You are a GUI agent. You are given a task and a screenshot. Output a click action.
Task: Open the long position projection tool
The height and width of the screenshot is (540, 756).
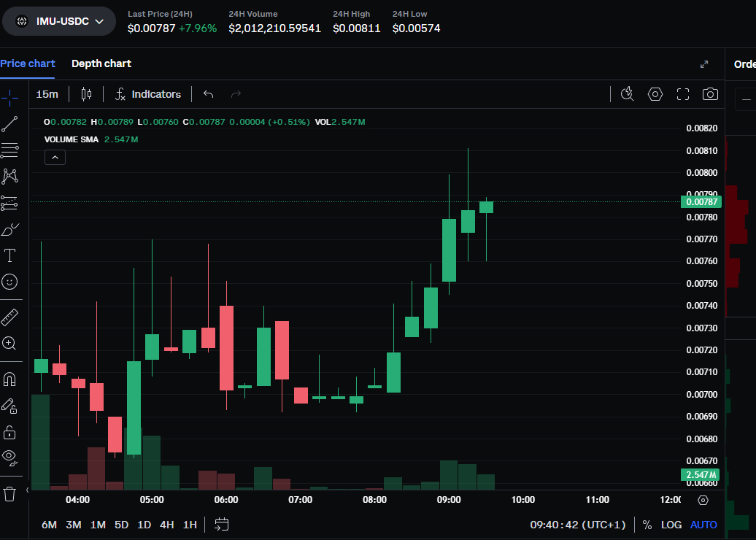point(9,203)
